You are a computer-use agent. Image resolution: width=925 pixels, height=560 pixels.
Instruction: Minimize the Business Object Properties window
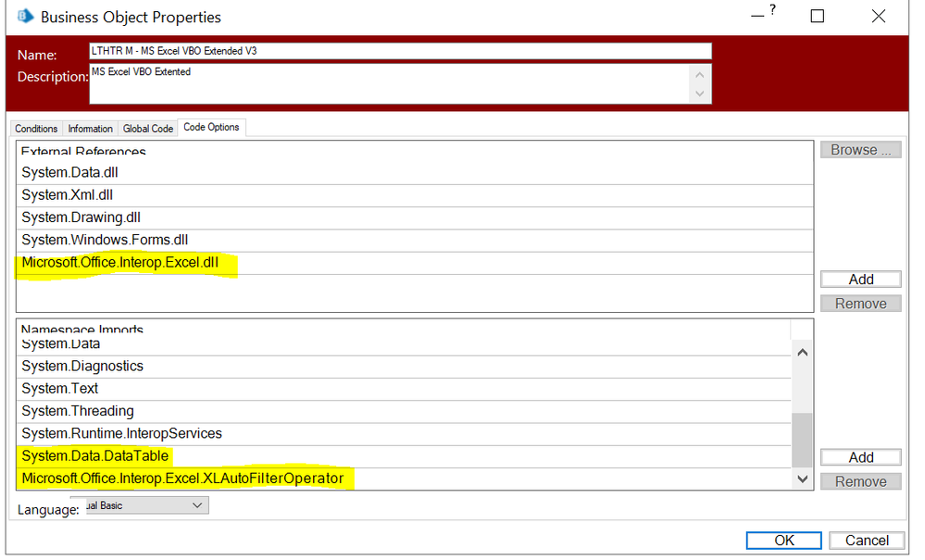coord(757,17)
